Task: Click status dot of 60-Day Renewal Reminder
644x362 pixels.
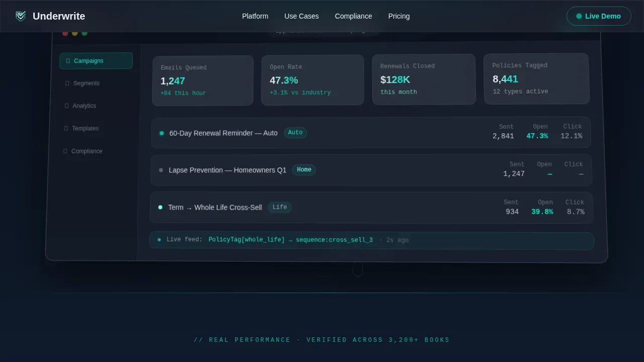Action: (x=162, y=133)
